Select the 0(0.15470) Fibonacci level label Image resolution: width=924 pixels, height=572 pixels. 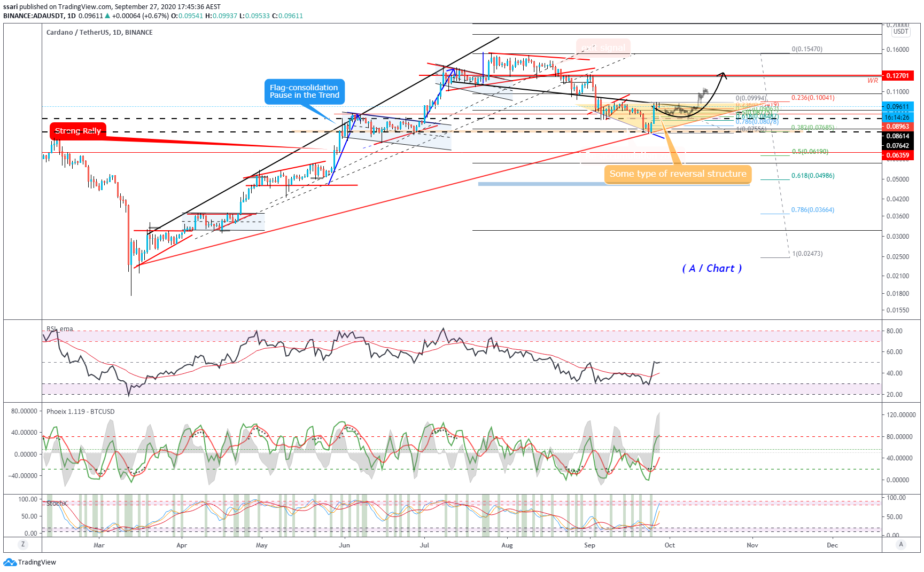807,49
